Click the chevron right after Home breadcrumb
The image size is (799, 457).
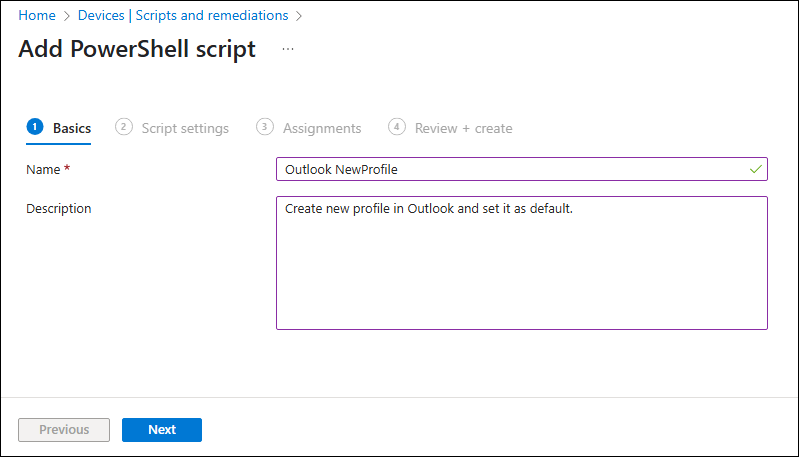[x=67, y=16]
